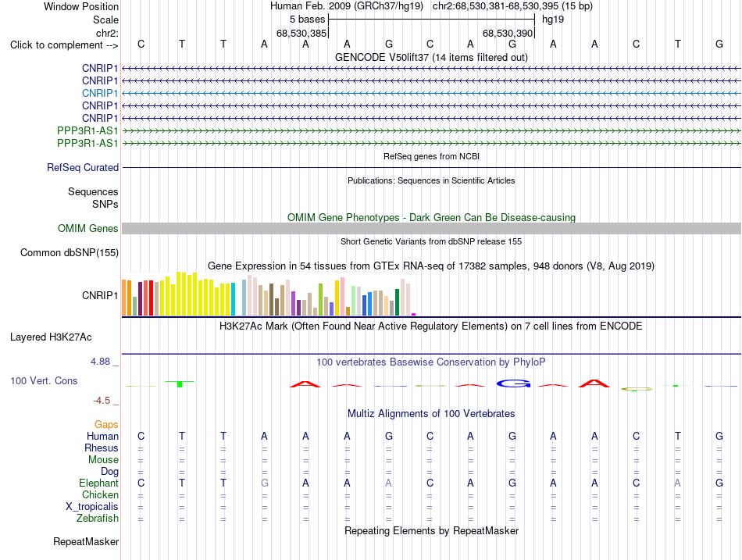Click 'Multiz Alignments of 100 Vertebrates' title
The image size is (742, 560).
pos(431,414)
